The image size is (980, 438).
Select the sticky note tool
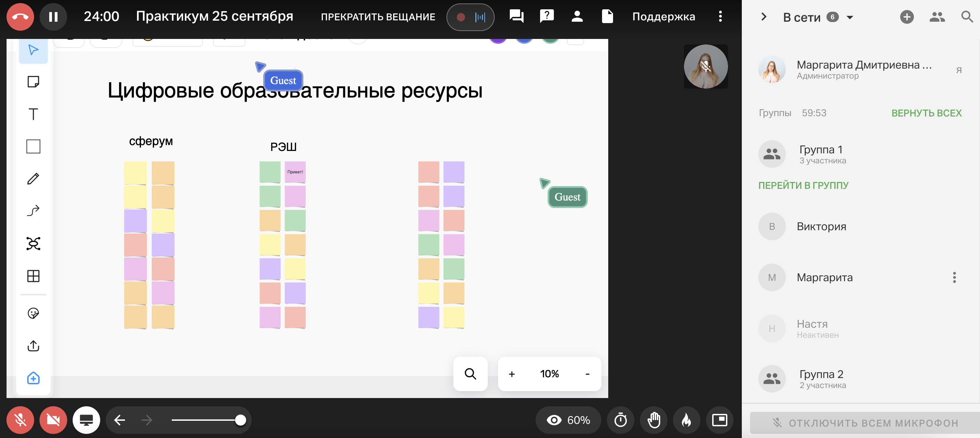[33, 82]
